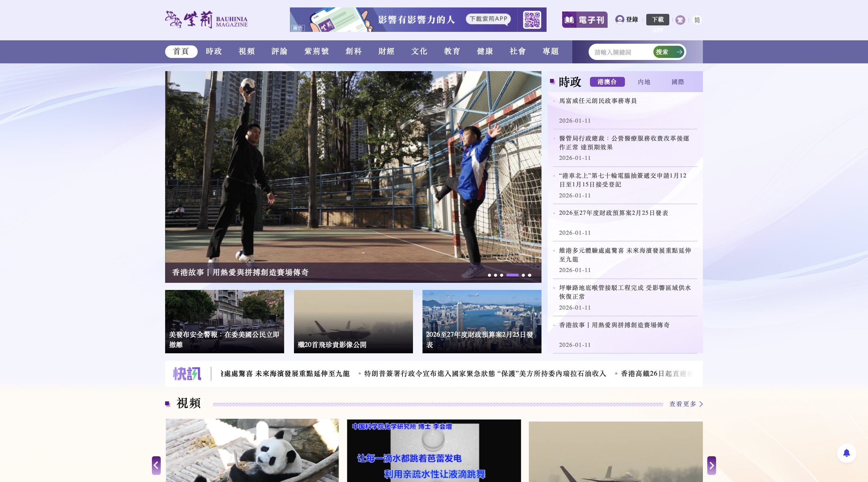
Task: Click the video carousel right arrow
Action: (711, 465)
